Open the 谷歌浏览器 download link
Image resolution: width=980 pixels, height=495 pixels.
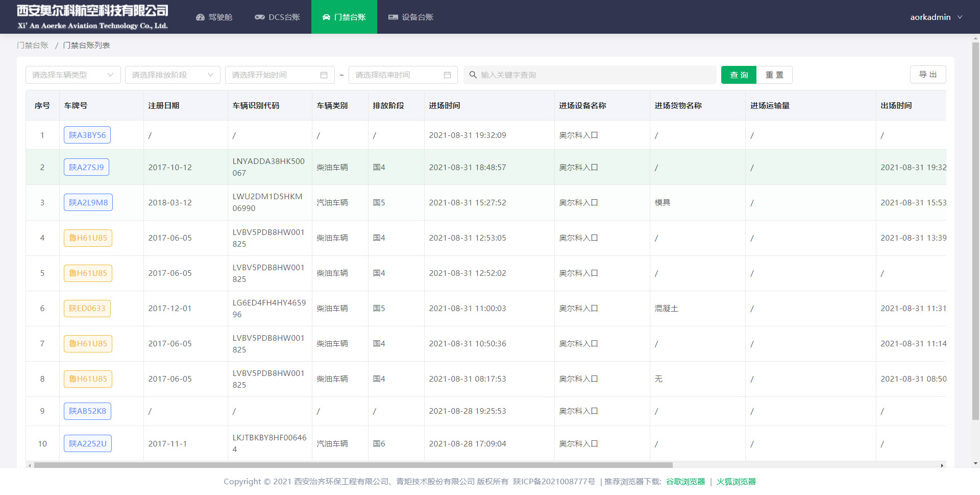(685, 481)
